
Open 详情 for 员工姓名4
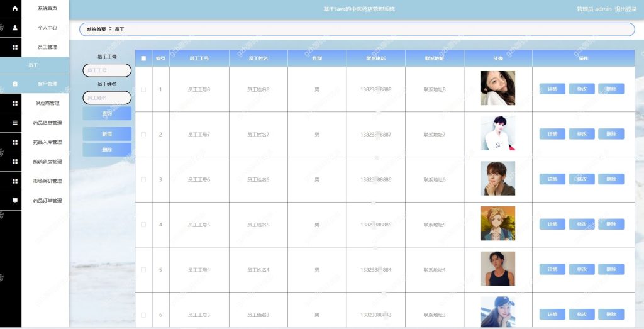click(x=552, y=269)
